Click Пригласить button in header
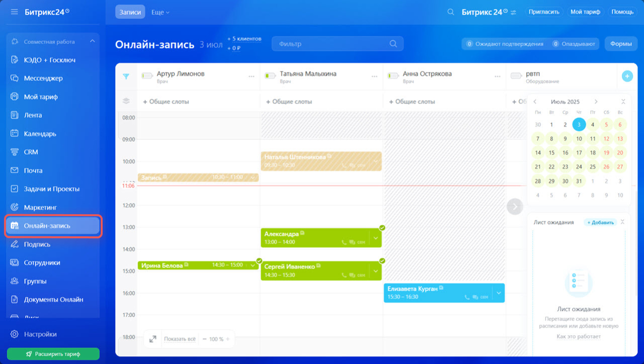Viewport: 644px width, 364px height. coord(544,12)
